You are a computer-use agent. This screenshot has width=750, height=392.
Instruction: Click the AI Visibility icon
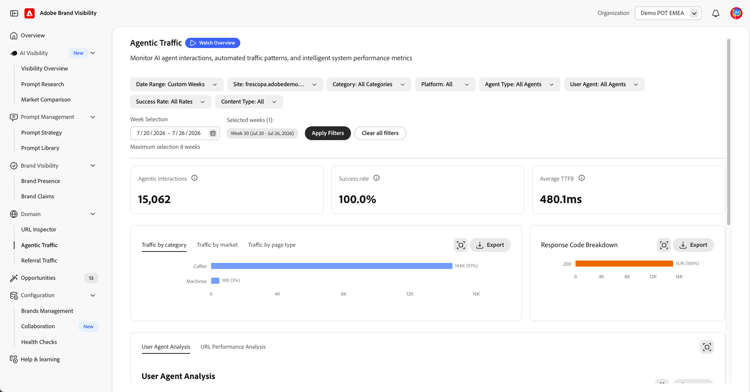point(14,53)
